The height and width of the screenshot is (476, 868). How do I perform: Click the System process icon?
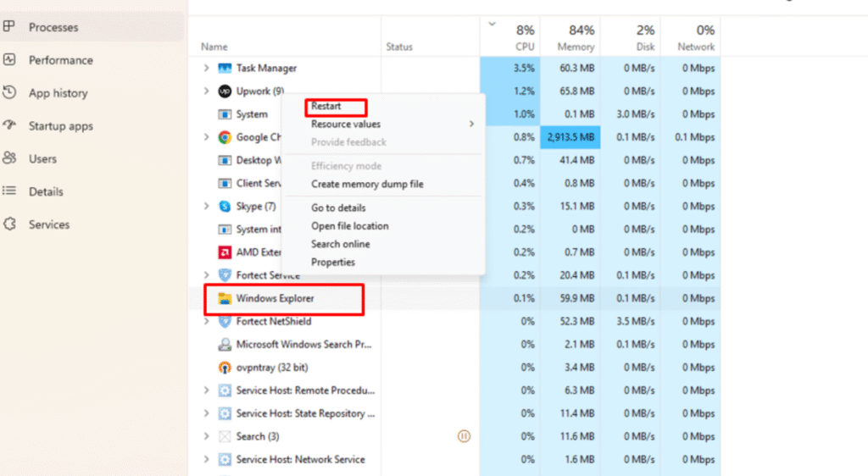coord(224,114)
